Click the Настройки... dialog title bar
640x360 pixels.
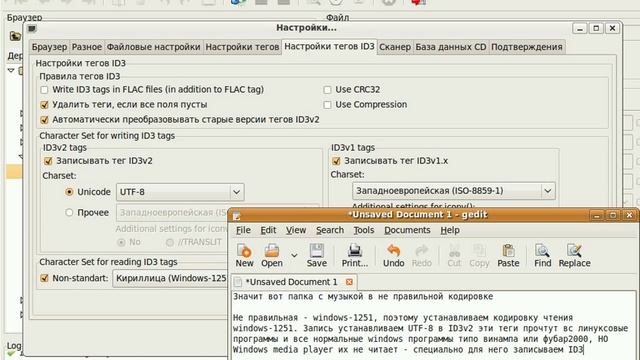(306, 28)
